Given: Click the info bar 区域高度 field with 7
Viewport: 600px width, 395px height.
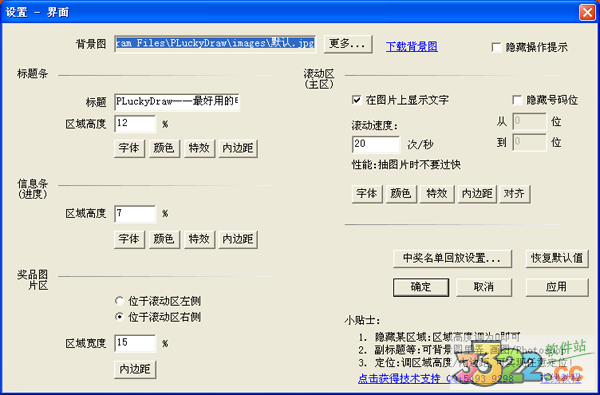Looking at the screenshot, I should pyautogui.click(x=135, y=214).
